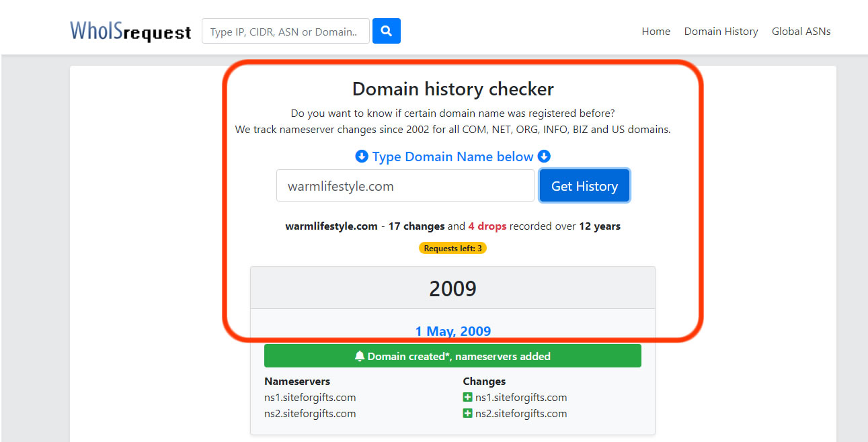Open the Global ASNs menu item
Screen dimensions: 868x442
pos(801,31)
